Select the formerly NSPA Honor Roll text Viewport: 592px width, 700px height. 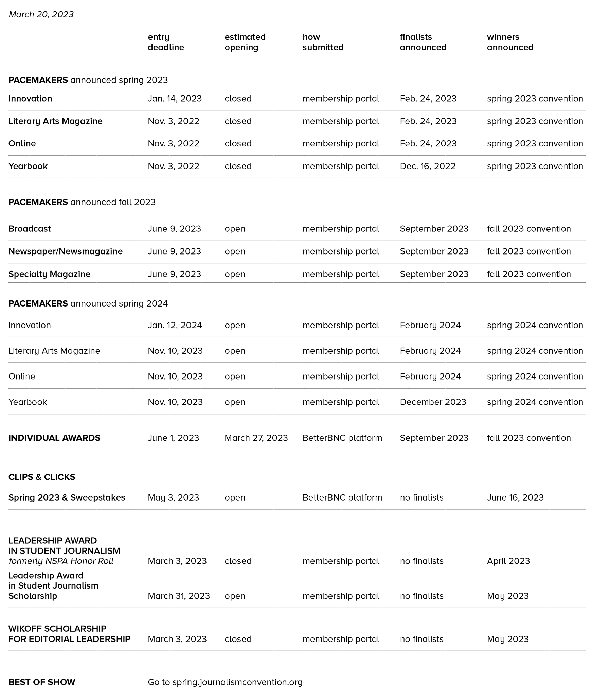click(x=61, y=561)
